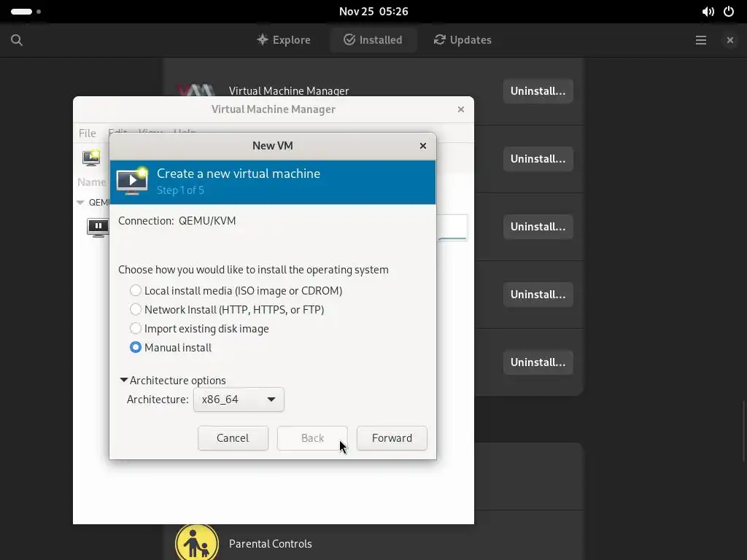
Task: Close the New VM dialog
Action: pos(423,146)
